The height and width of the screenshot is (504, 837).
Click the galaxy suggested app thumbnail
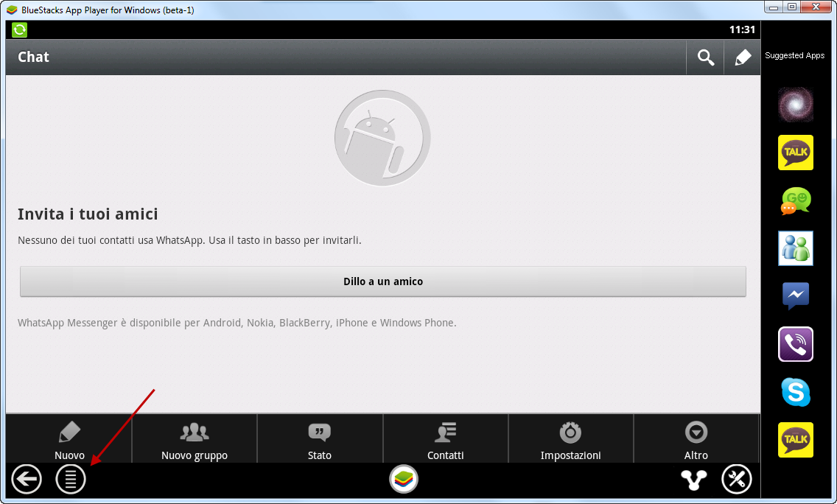click(796, 105)
